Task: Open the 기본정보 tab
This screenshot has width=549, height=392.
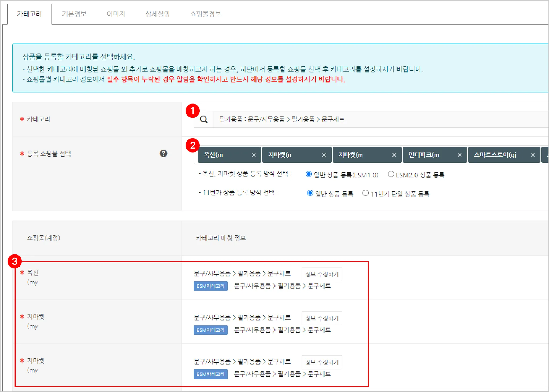Action: click(x=74, y=14)
